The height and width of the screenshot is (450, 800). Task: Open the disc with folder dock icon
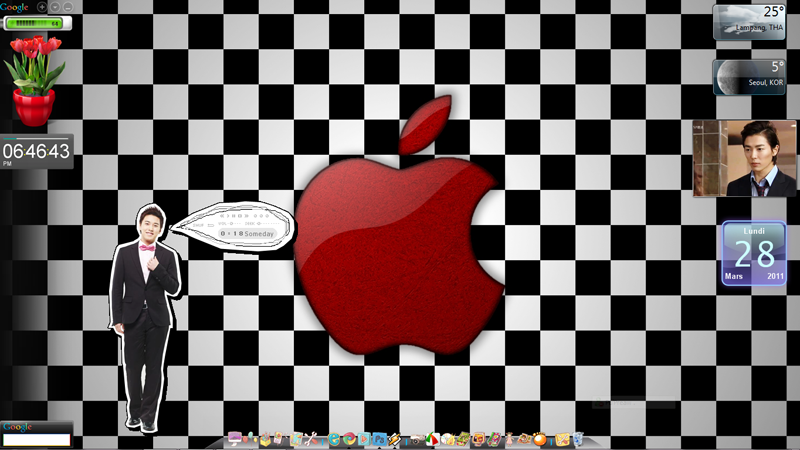pos(448,439)
